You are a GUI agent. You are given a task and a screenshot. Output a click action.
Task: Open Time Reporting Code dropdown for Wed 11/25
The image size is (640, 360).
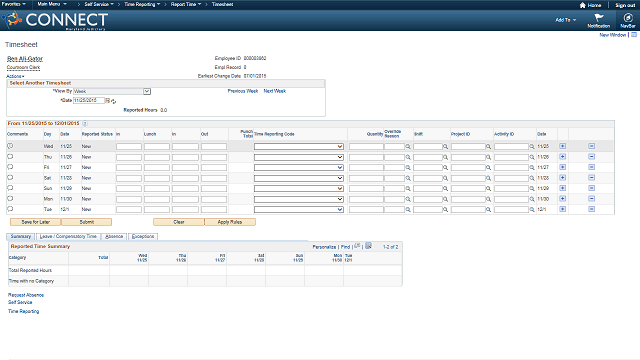coord(299,147)
